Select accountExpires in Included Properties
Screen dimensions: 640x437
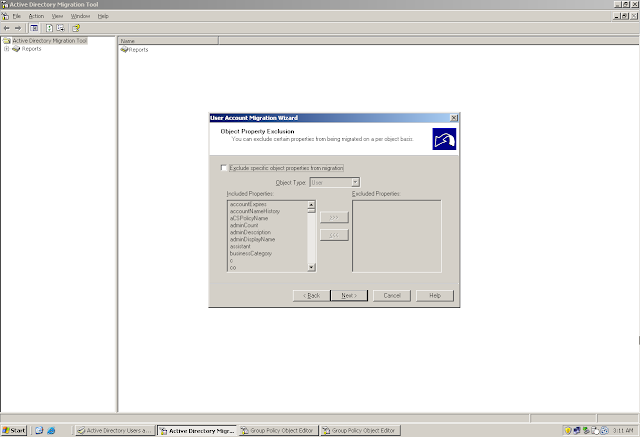(x=248, y=204)
